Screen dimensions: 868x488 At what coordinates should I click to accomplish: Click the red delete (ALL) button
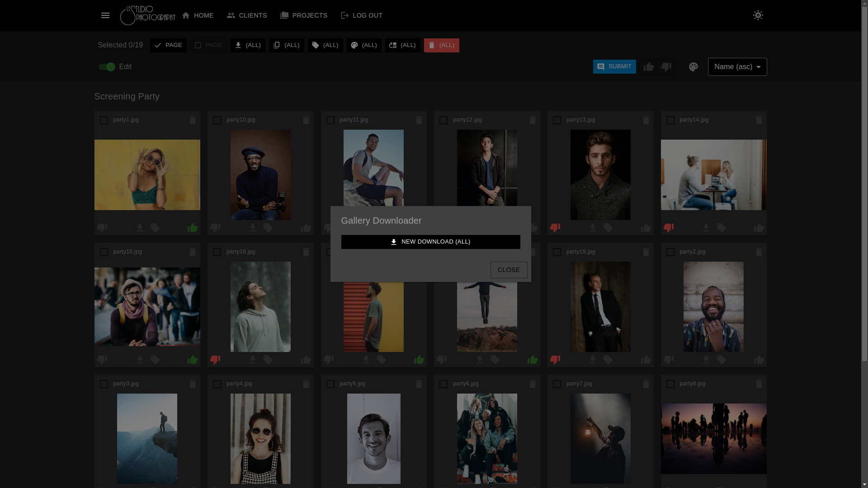click(441, 45)
